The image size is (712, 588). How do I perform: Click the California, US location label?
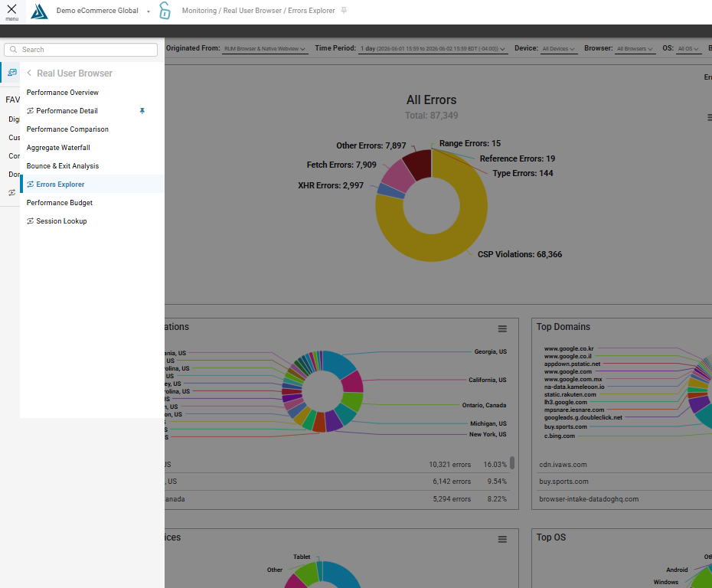click(x=488, y=380)
